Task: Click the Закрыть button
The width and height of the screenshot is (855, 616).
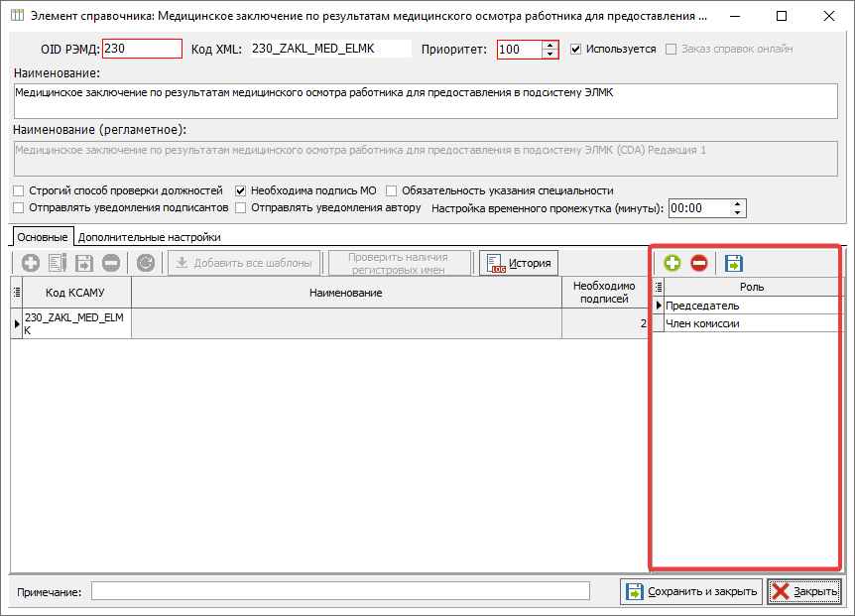Action: click(804, 591)
